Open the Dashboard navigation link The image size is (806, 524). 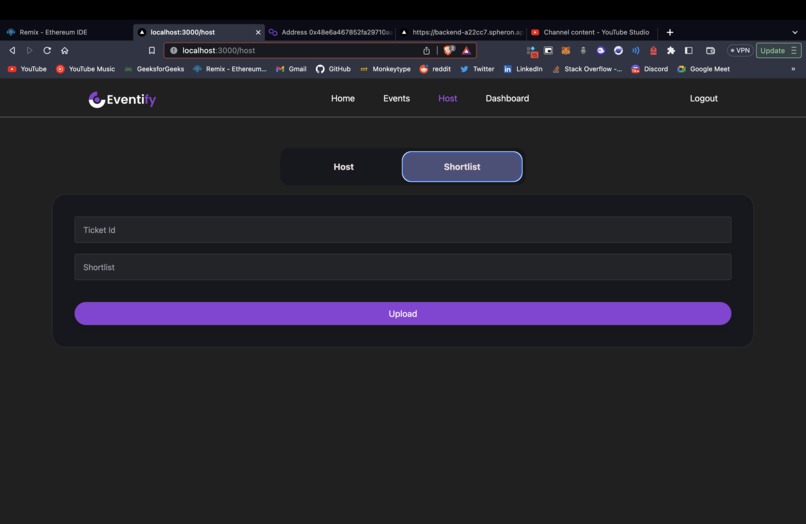(507, 98)
